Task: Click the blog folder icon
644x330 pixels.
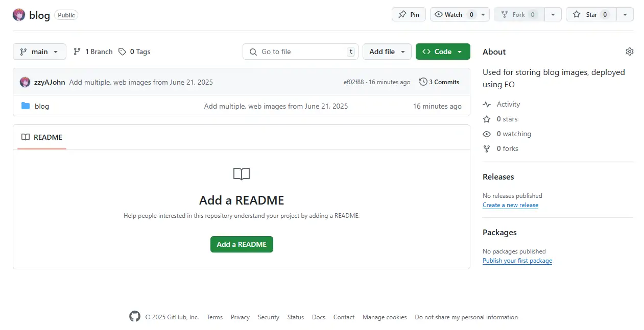Action: coord(26,106)
